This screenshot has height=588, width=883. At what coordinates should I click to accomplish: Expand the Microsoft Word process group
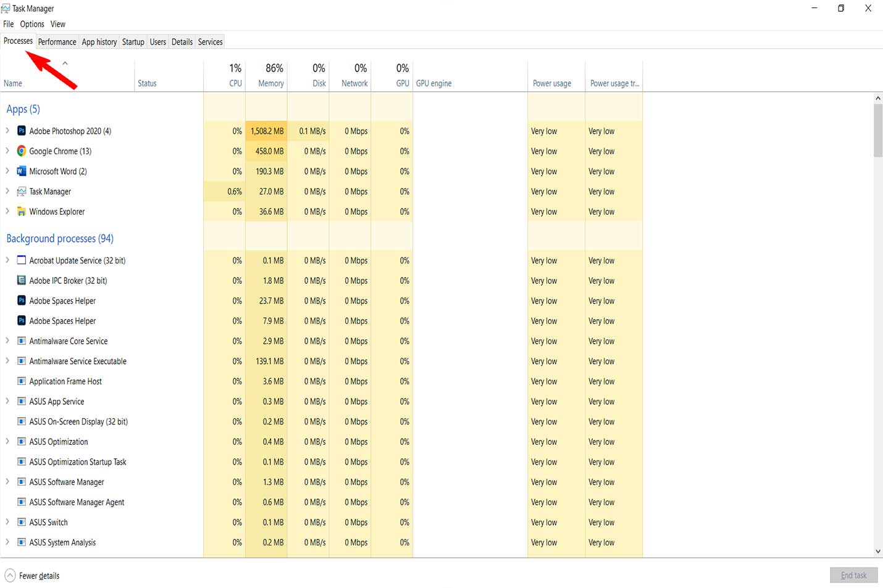pos(7,172)
